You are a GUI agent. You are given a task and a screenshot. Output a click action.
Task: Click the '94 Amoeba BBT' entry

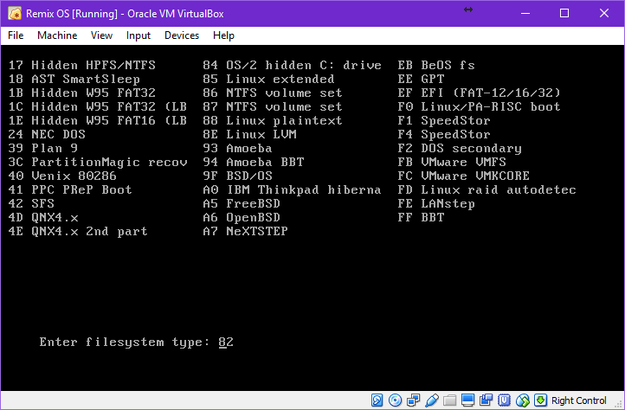[253, 162]
